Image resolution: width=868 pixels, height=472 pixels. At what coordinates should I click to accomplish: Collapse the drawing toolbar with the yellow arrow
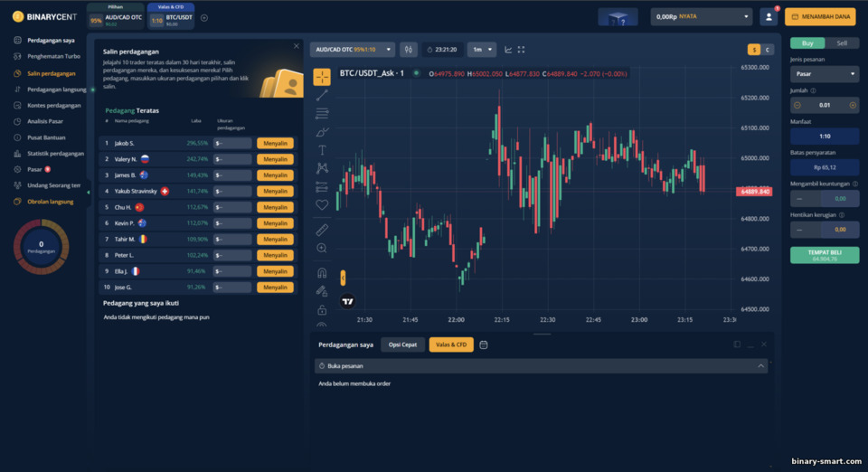pyautogui.click(x=344, y=278)
